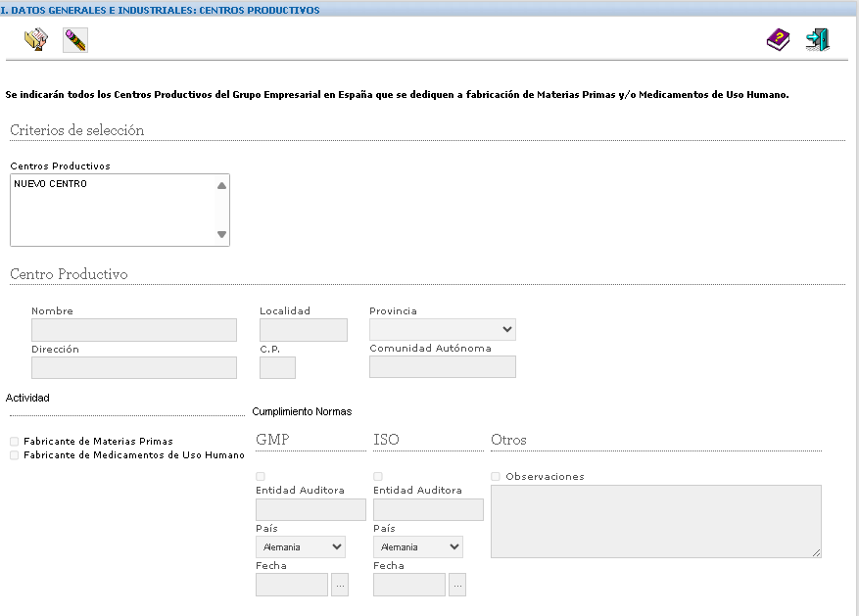Check Fabricante de Medicamentos de Uso Humano
Image resolution: width=859 pixels, height=616 pixels.
pos(14,455)
